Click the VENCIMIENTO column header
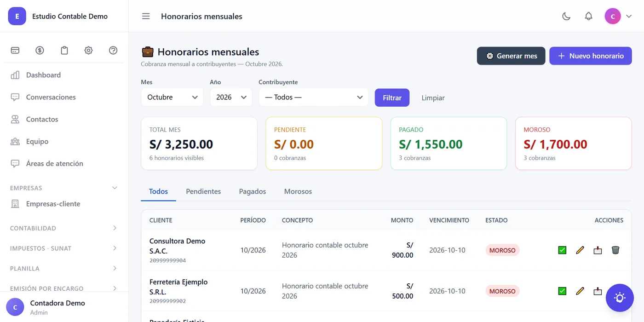The width and height of the screenshot is (644, 322). coord(449,220)
